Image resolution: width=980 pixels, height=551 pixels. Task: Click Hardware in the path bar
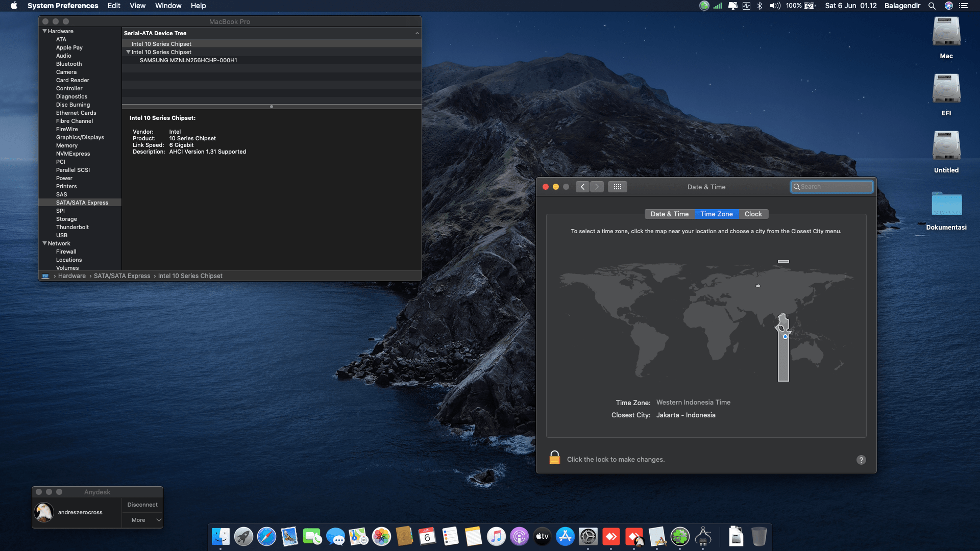[x=72, y=276]
